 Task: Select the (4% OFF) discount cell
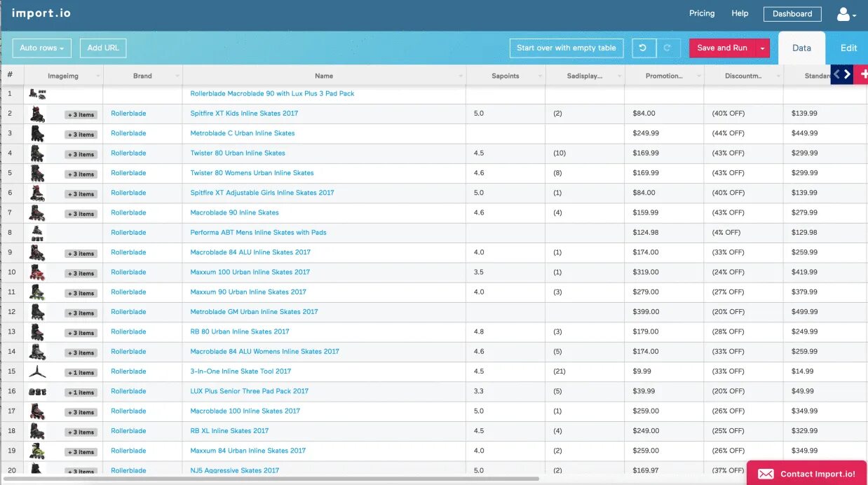(744, 233)
